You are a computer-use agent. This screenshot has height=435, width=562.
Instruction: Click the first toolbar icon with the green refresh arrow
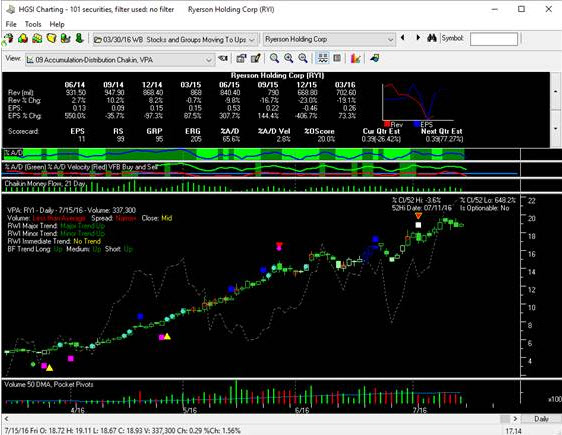pos(8,39)
